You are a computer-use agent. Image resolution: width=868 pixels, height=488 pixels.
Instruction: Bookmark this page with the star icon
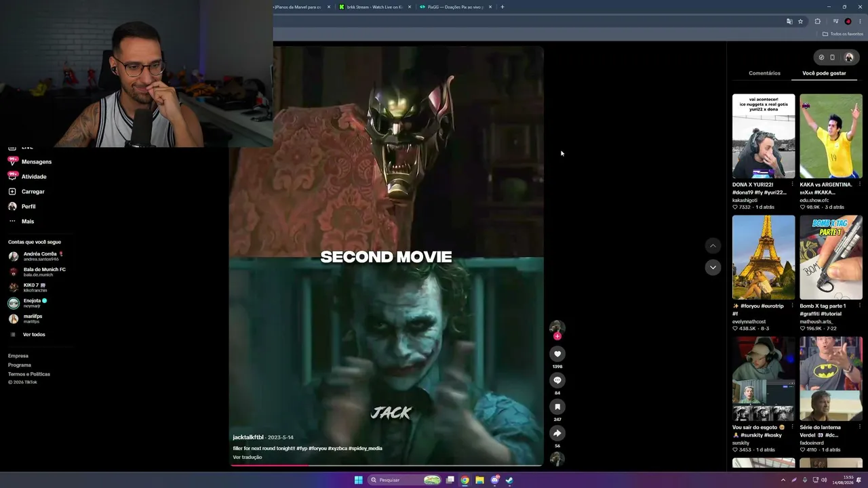pyautogui.click(x=800, y=22)
